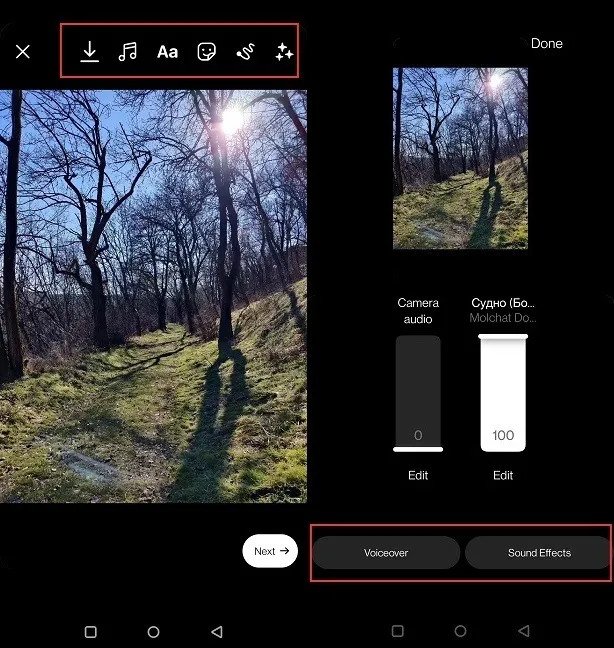
Task: Choose the squiggle draw tool
Action: (245, 52)
